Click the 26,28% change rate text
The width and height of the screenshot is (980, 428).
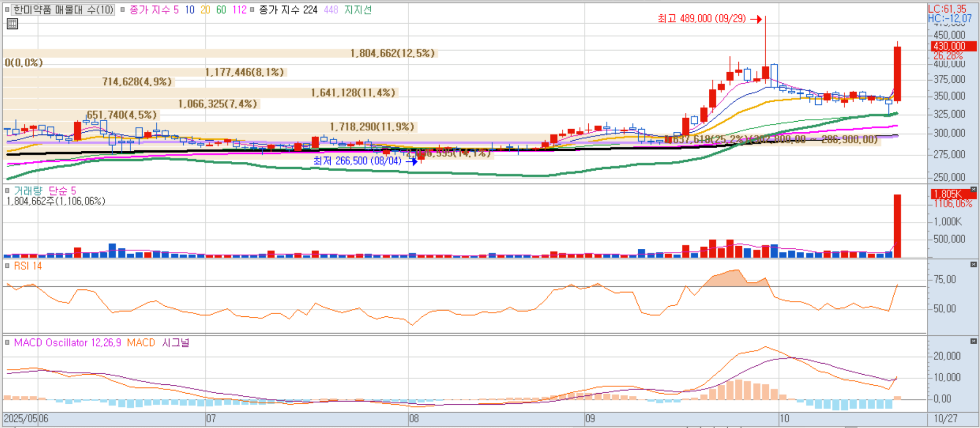click(x=948, y=56)
